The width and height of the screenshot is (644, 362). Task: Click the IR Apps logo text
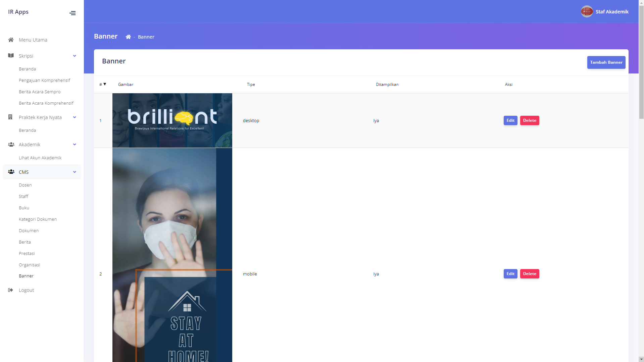pos(18,12)
